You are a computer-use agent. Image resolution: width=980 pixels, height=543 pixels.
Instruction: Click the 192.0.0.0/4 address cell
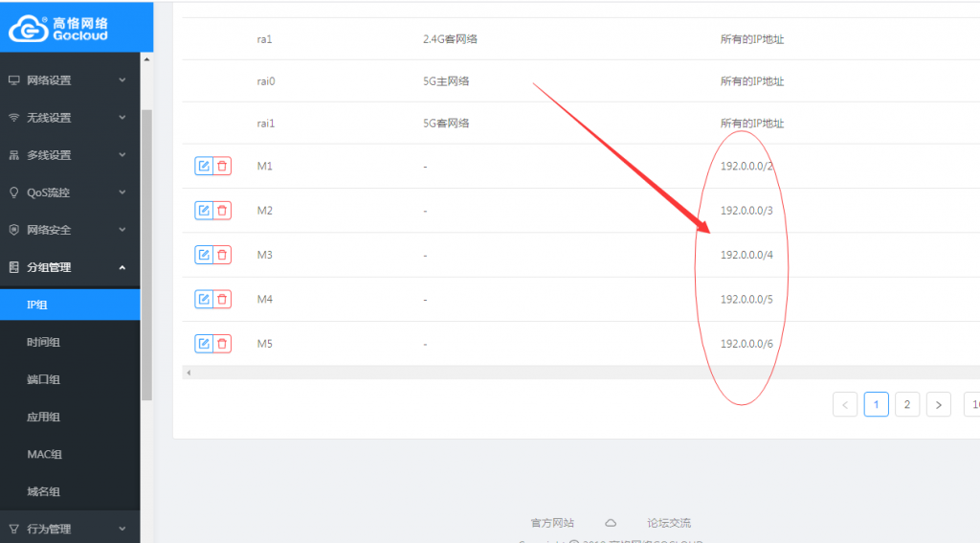(746, 255)
